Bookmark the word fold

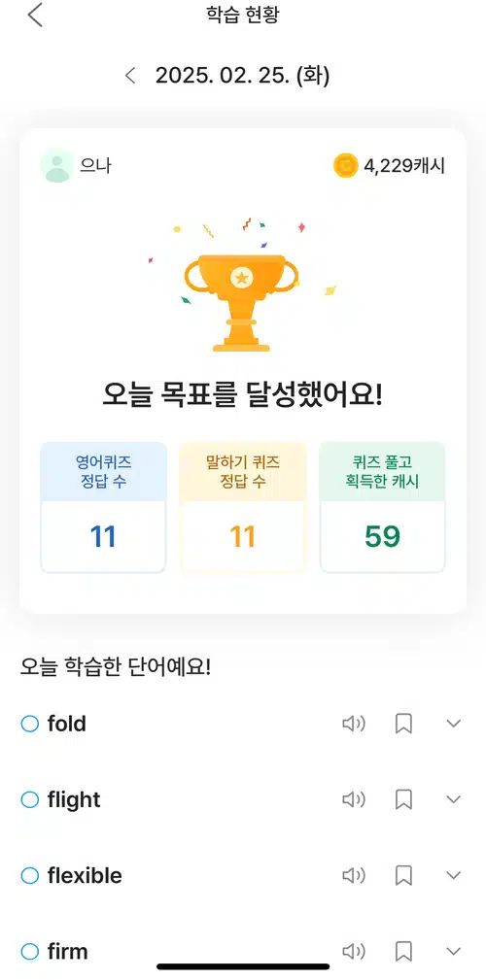[x=404, y=724]
